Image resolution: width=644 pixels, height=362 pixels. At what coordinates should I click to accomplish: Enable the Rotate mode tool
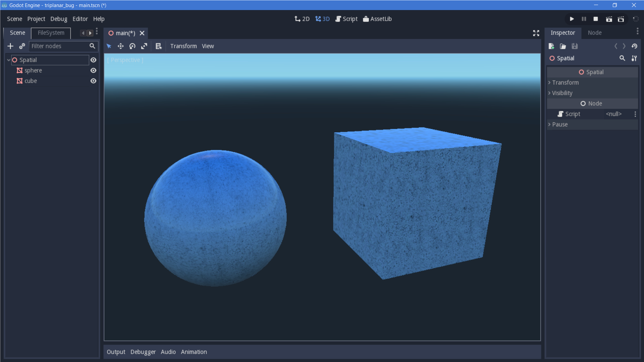coord(132,46)
